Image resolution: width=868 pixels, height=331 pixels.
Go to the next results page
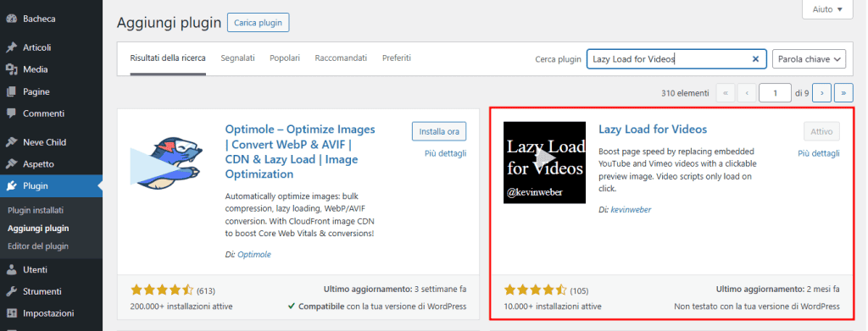[822, 93]
